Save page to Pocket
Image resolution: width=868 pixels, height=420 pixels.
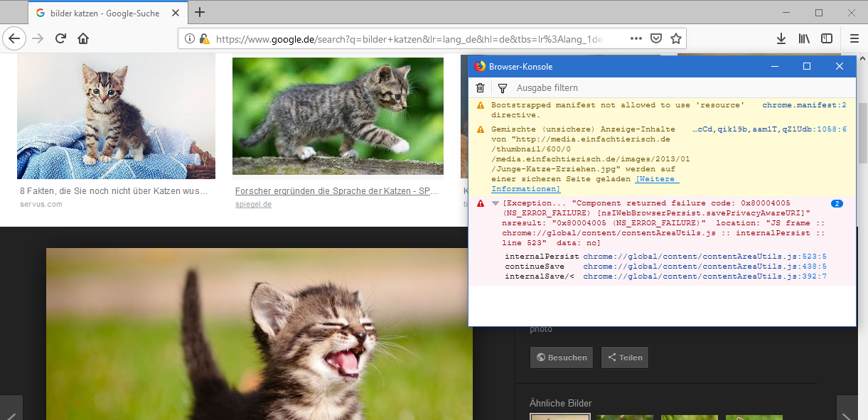click(x=657, y=38)
